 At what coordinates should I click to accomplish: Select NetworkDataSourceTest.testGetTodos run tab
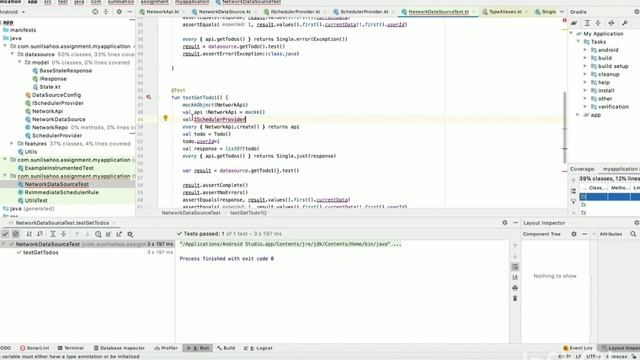point(62,223)
